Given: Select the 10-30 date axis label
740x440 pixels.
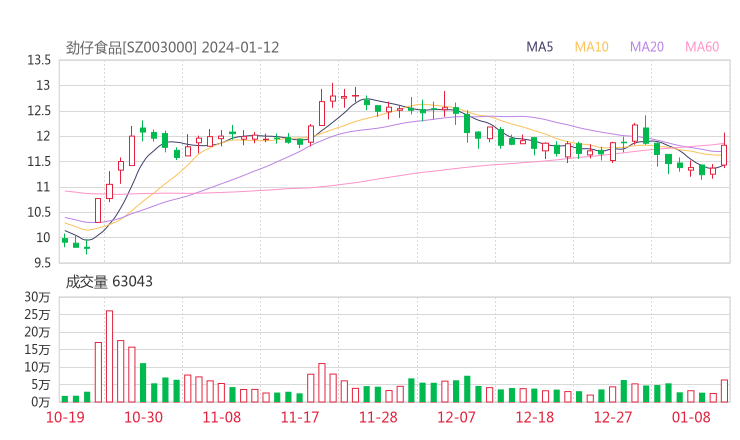Looking at the screenshot, I should coord(143,417).
